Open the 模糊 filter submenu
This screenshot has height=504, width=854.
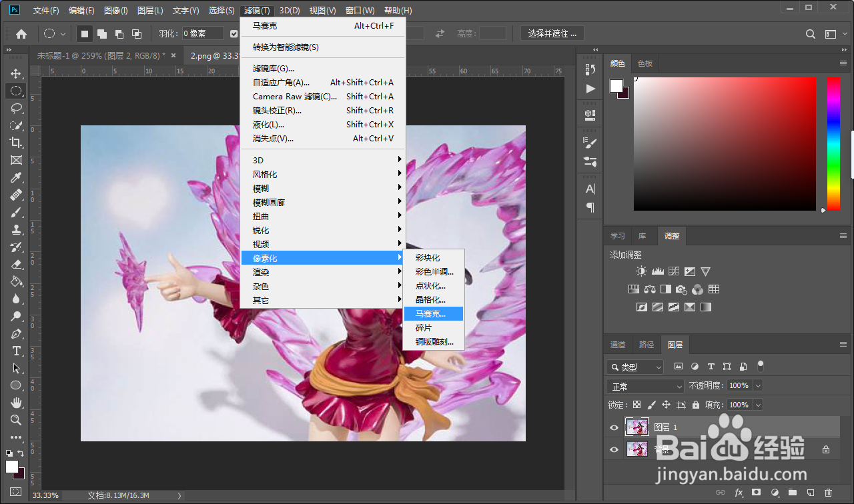pyautogui.click(x=323, y=189)
